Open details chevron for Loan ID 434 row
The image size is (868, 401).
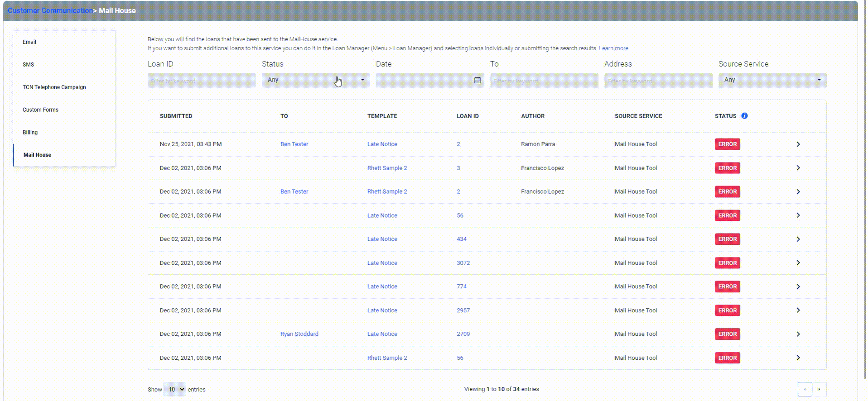798,239
